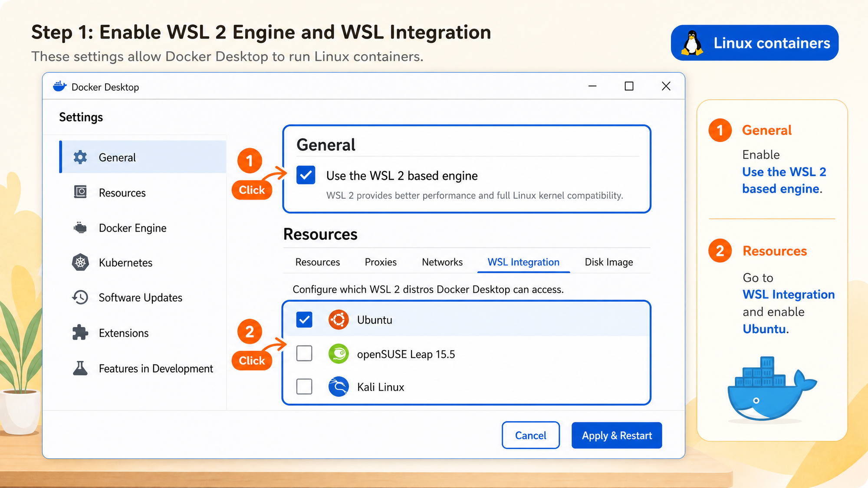The width and height of the screenshot is (868, 488).
Task: Click the "WSL 2 provides better performance" description
Action: point(475,196)
